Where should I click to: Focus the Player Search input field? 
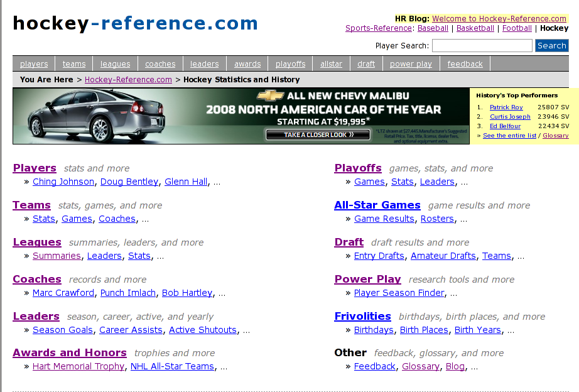pos(482,46)
